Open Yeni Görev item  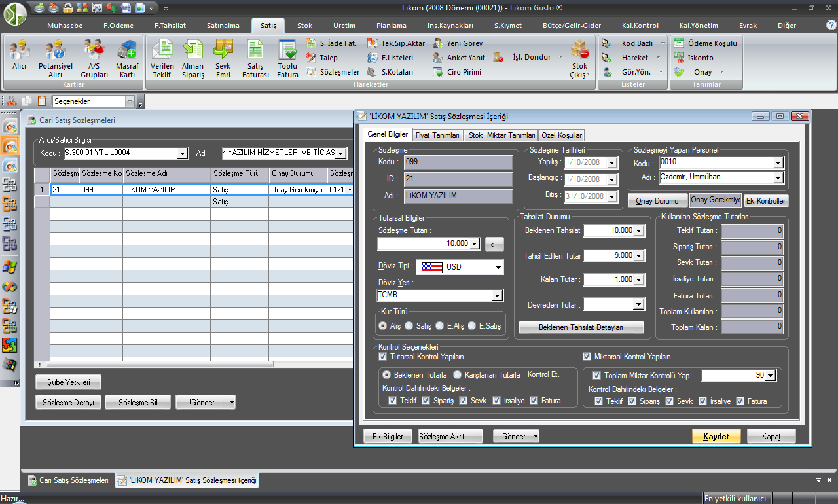[x=458, y=43]
